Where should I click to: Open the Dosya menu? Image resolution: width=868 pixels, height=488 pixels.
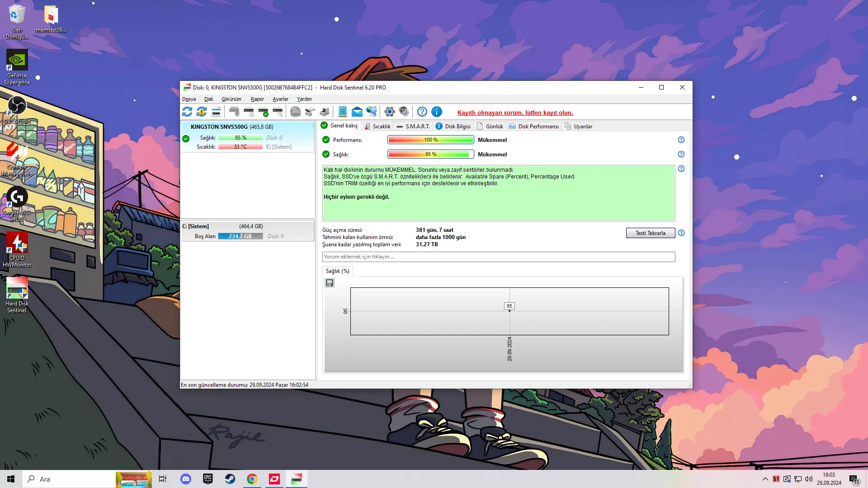tap(189, 99)
